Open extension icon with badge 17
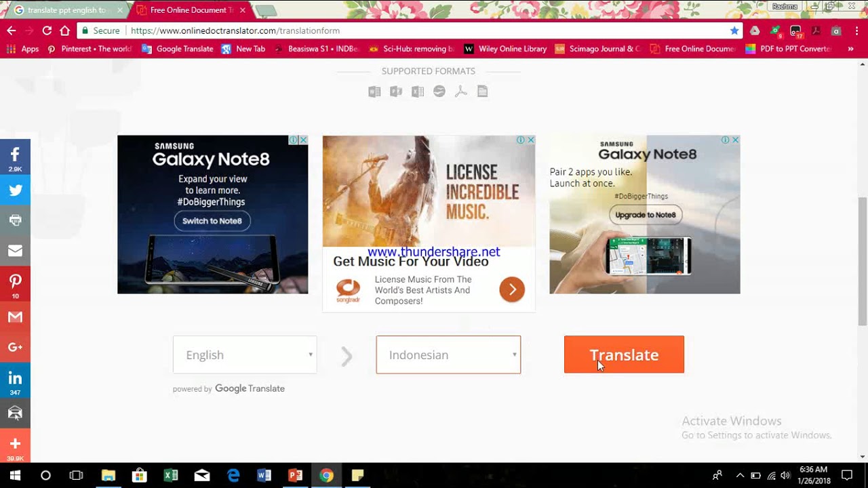Screen dimensions: 868x488 (x=796, y=31)
